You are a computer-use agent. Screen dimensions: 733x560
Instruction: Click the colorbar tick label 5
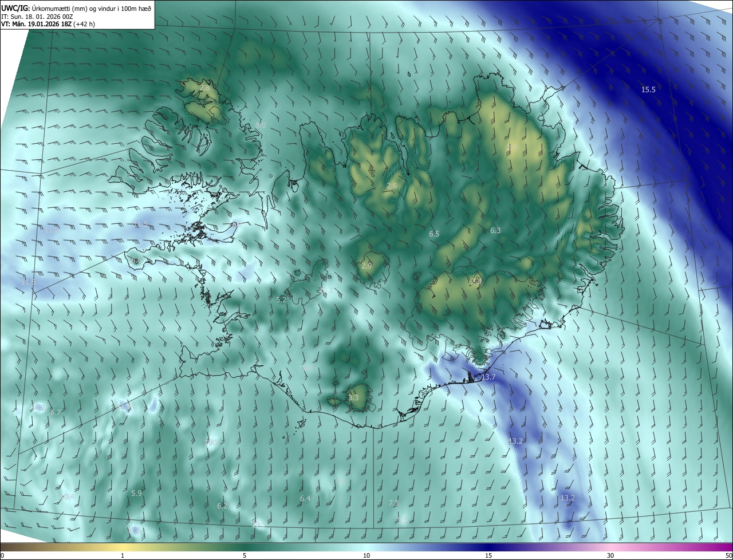(245, 555)
